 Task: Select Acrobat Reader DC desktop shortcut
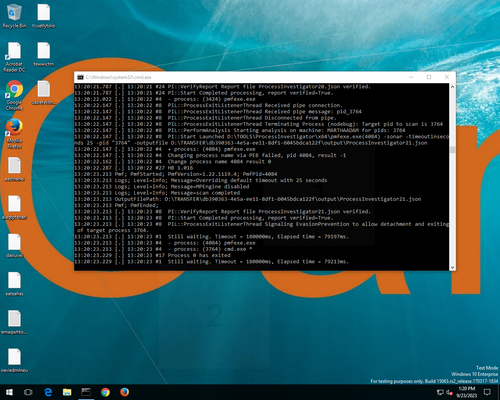click(x=14, y=57)
